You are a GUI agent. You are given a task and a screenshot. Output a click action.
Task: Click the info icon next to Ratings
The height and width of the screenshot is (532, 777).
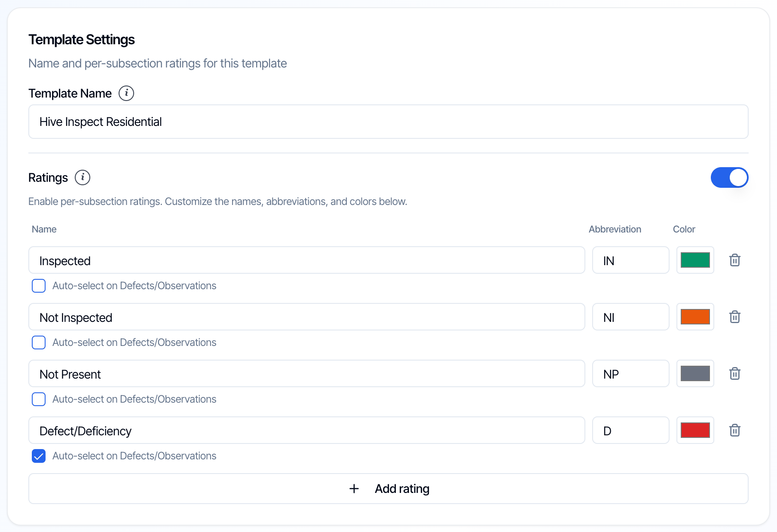pos(83,177)
